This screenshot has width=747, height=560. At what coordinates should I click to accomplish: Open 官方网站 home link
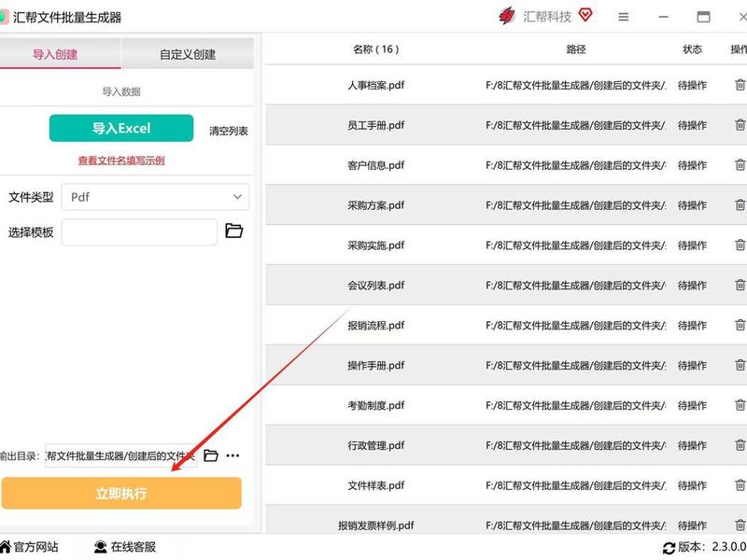tap(29, 547)
